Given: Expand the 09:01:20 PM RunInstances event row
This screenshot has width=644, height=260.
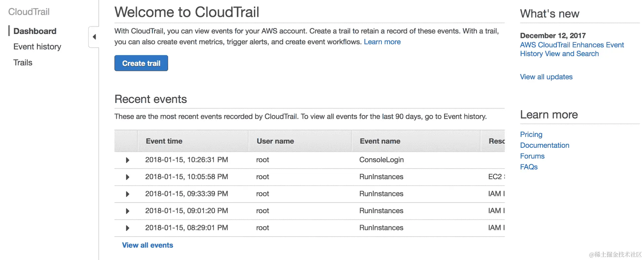Looking at the screenshot, I should coord(127,211).
